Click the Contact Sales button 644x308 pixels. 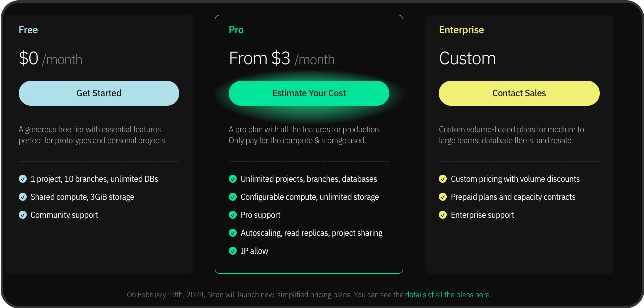(x=519, y=93)
